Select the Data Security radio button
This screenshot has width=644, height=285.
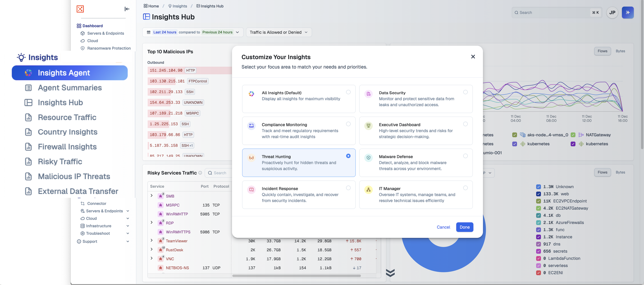click(x=465, y=92)
